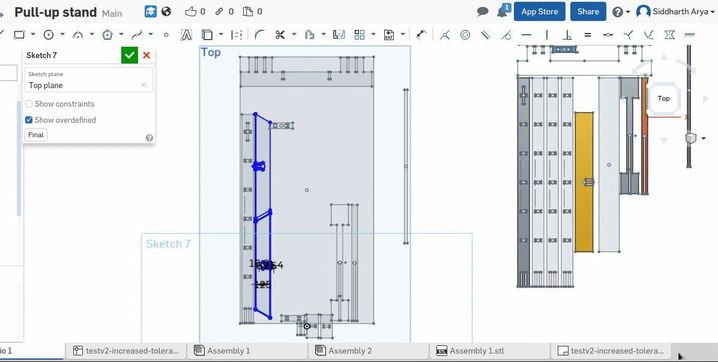The width and height of the screenshot is (718, 362).
Task: Click the Final button in sketch dialog
Action: pos(36,135)
